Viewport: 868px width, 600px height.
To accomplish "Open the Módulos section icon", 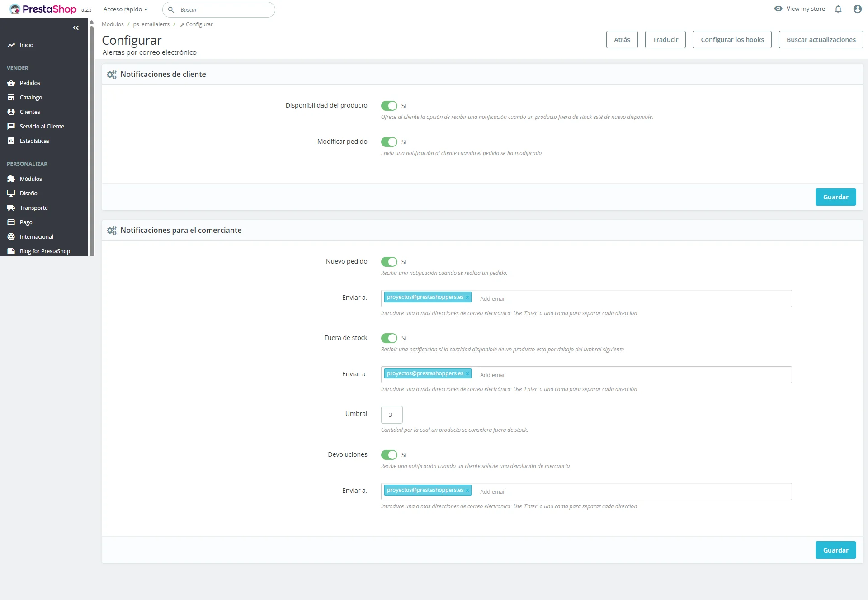I will coord(11,179).
